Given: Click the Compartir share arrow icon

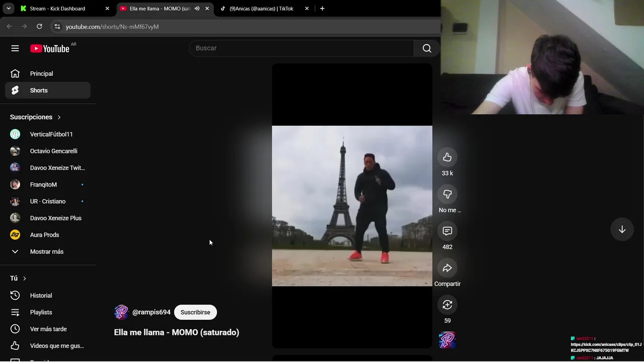Looking at the screenshot, I should click(x=447, y=268).
